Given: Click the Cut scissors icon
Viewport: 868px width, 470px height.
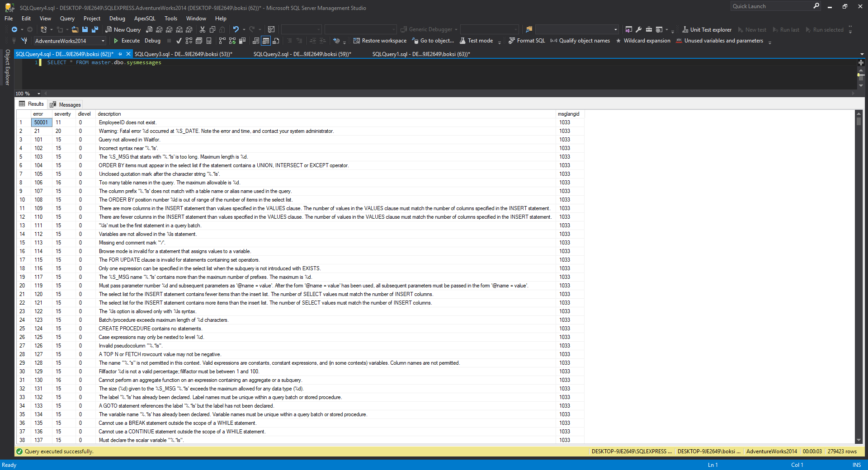Looking at the screenshot, I should click(x=203, y=29).
